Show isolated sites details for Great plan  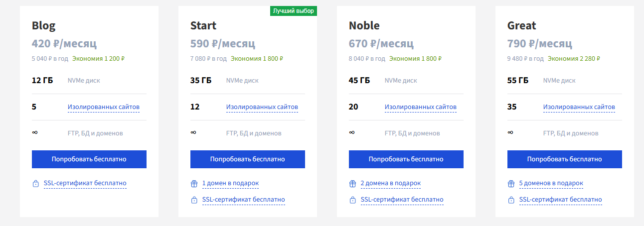pyautogui.click(x=579, y=107)
